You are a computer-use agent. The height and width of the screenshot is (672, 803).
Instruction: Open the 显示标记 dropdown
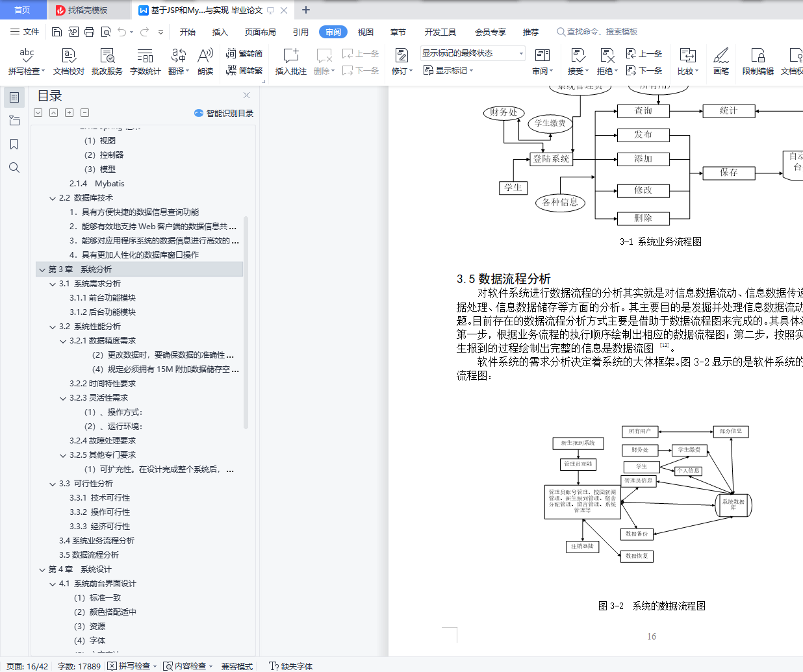tap(448, 70)
